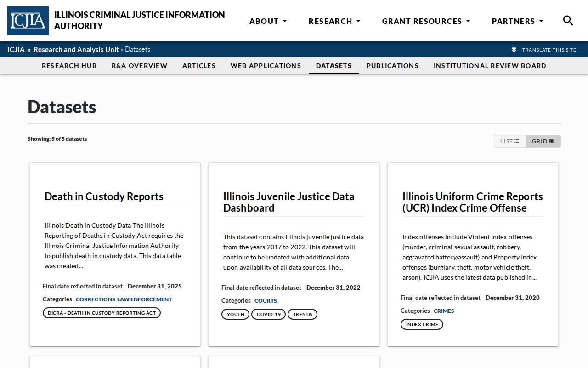Click the ICJIA logo
This screenshot has width=588, height=368.
pos(28,21)
